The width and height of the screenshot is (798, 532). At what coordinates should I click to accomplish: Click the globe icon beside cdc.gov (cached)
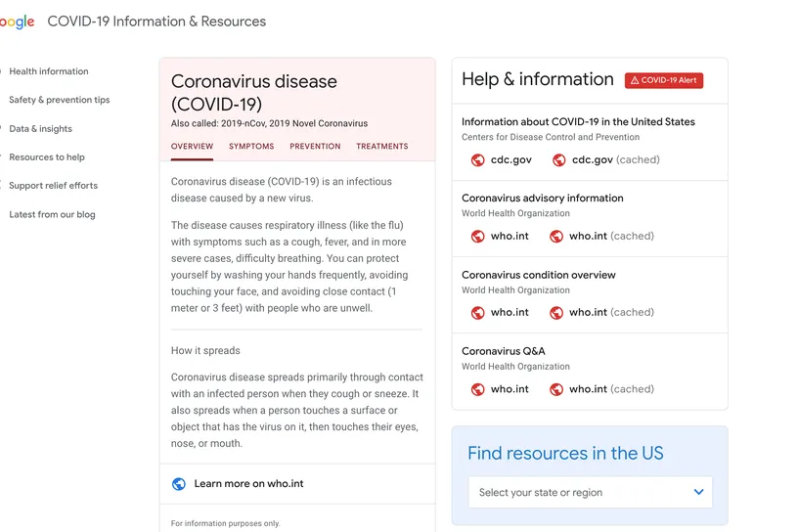click(558, 159)
